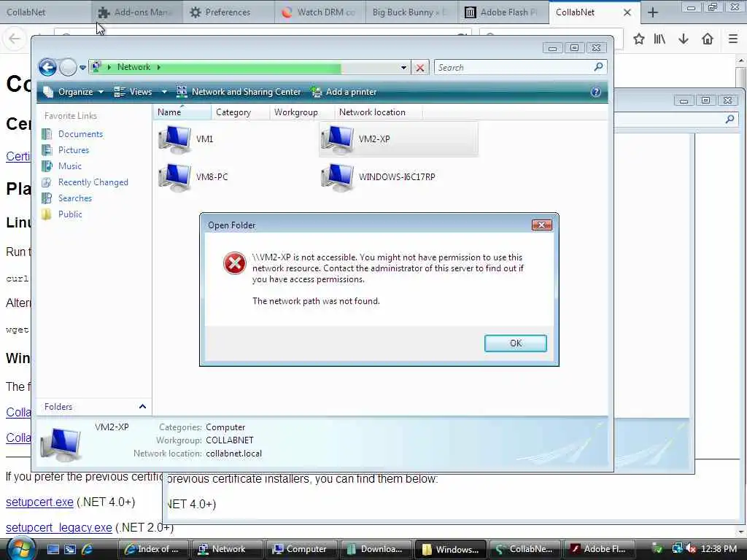Go to browser Home page
The image size is (747, 560).
(708, 39)
